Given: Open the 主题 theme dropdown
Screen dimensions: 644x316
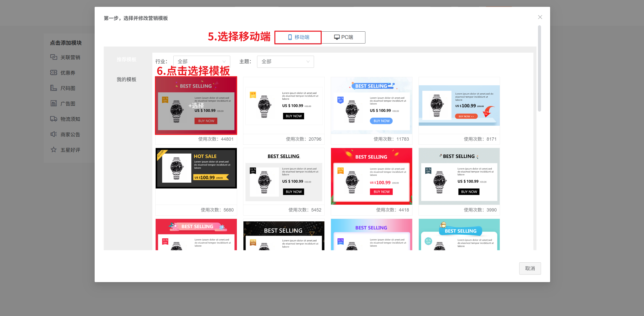Looking at the screenshot, I should click(x=285, y=61).
